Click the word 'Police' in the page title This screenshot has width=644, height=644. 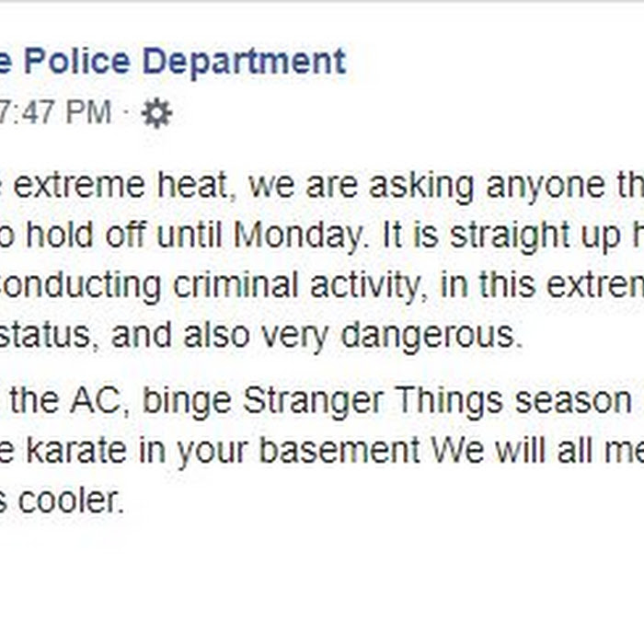tap(77, 61)
